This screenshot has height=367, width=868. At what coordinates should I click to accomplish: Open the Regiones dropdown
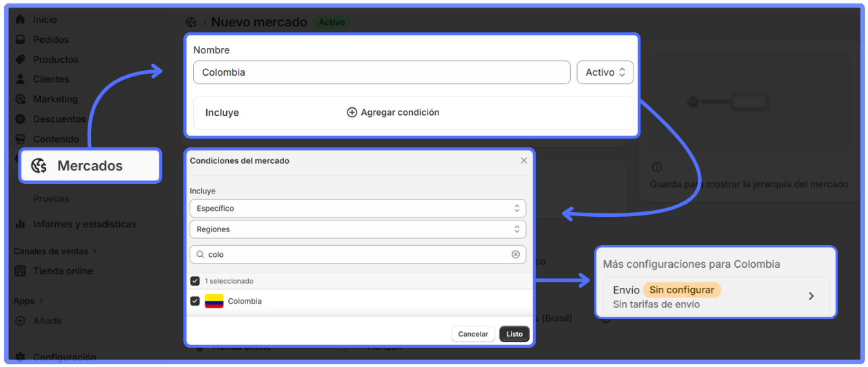pos(357,229)
